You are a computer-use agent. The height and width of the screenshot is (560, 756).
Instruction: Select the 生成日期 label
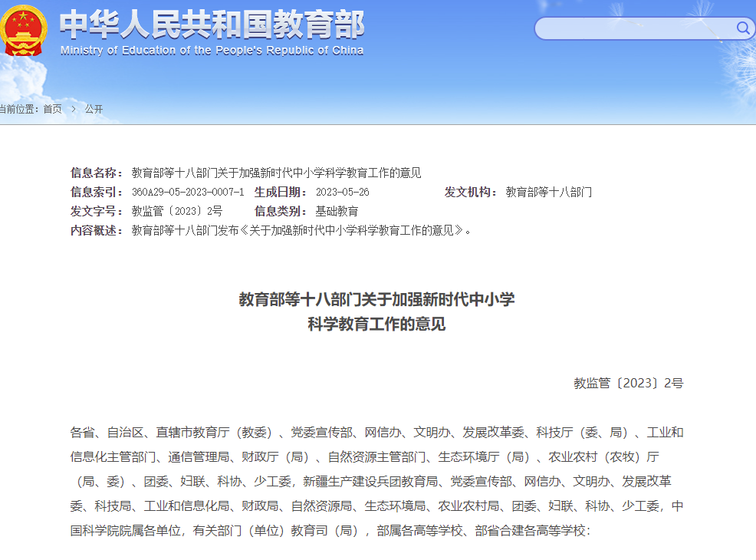coord(281,192)
